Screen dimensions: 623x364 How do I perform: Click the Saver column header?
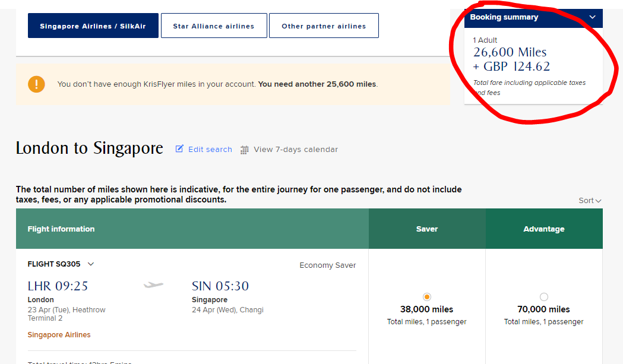point(427,229)
